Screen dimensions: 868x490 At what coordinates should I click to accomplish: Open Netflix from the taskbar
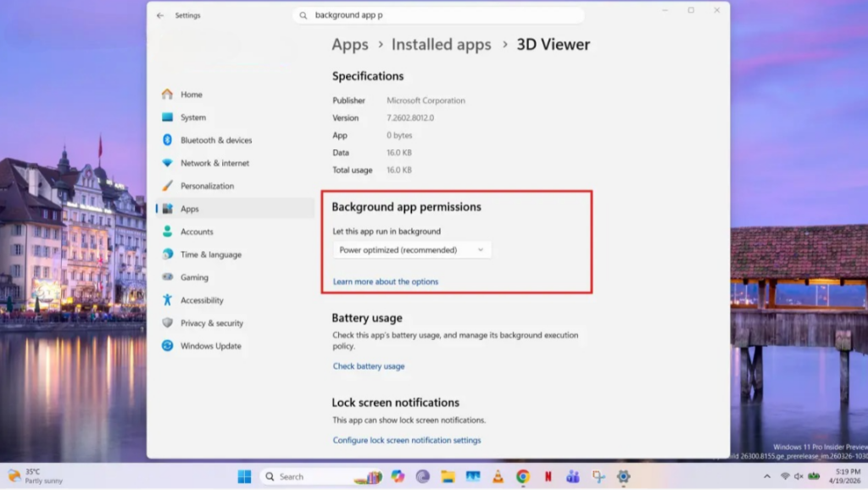click(x=548, y=476)
